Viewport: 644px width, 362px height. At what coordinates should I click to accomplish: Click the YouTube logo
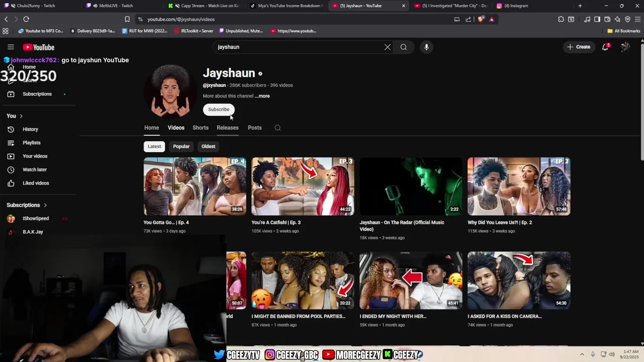(x=38, y=47)
